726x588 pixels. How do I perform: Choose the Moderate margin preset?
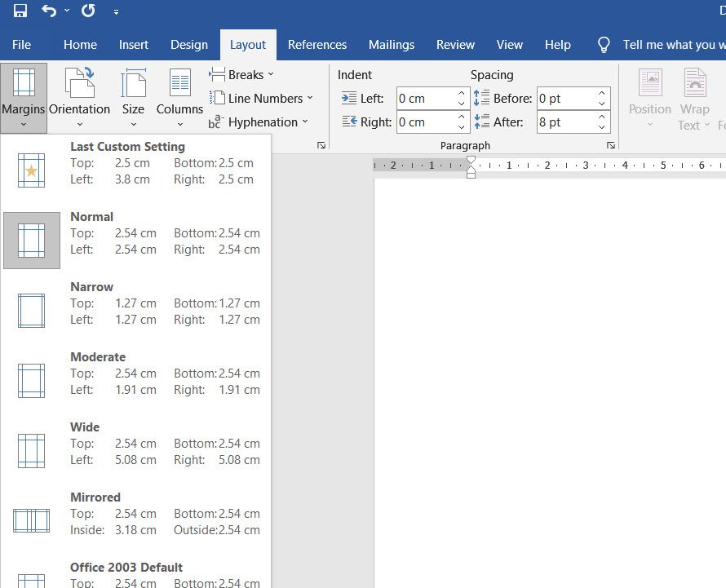click(x=135, y=380)
